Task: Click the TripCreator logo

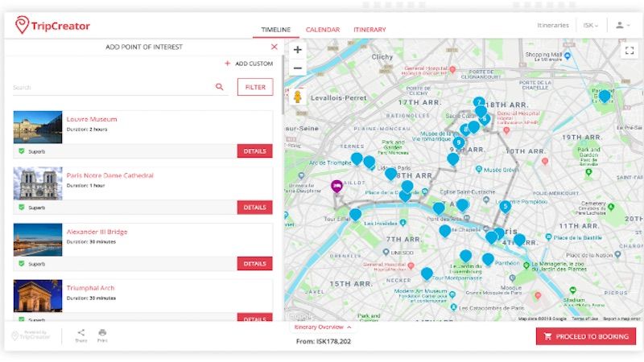Action: point(52,26)
